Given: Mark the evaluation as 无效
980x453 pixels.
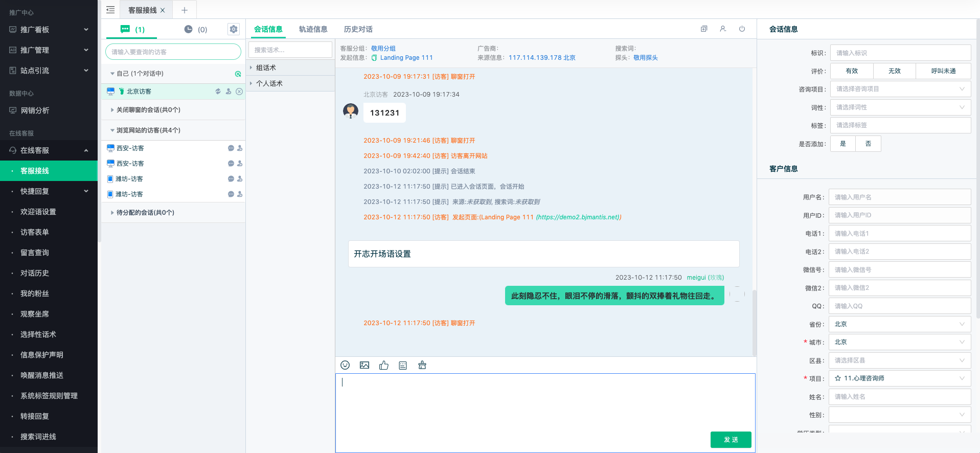Looking at the screenshot, I should 895,71.
